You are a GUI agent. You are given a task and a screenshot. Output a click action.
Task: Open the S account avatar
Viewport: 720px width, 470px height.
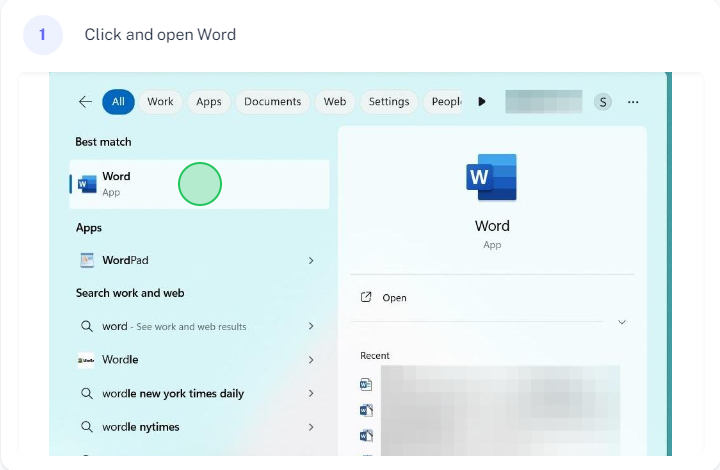coord(603,102)
